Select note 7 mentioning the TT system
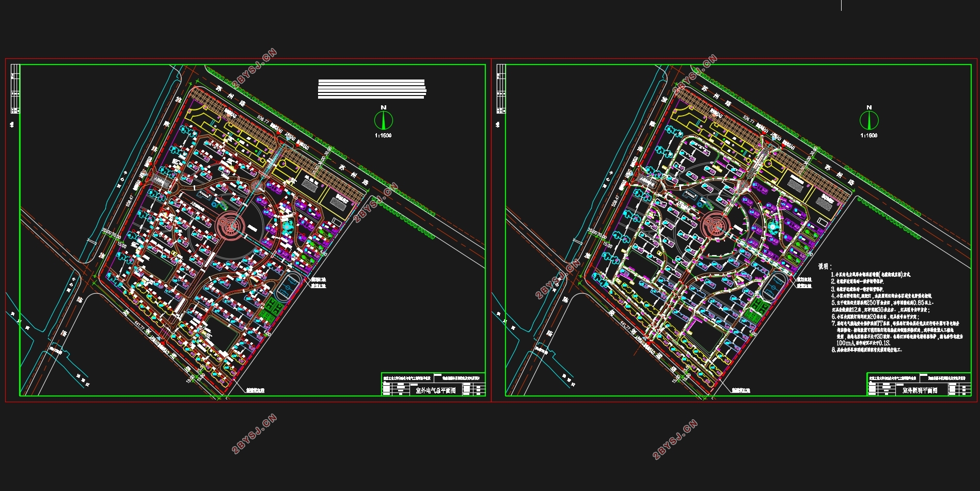This screenshot has width=980, height=491. point(895,323)
